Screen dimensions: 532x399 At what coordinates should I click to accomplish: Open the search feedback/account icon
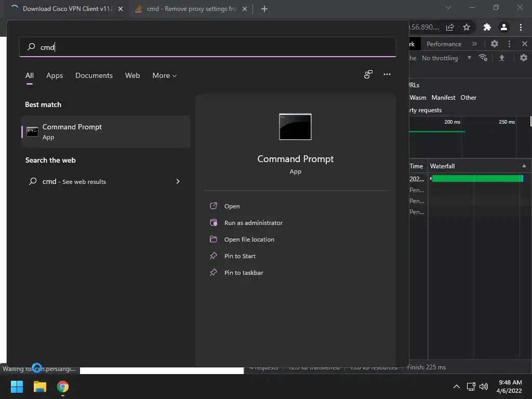pyautogui.click(x=368, y=74)
